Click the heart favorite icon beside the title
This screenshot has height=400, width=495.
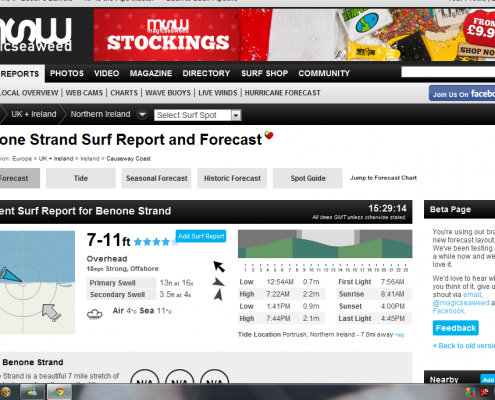click(269, 135)
